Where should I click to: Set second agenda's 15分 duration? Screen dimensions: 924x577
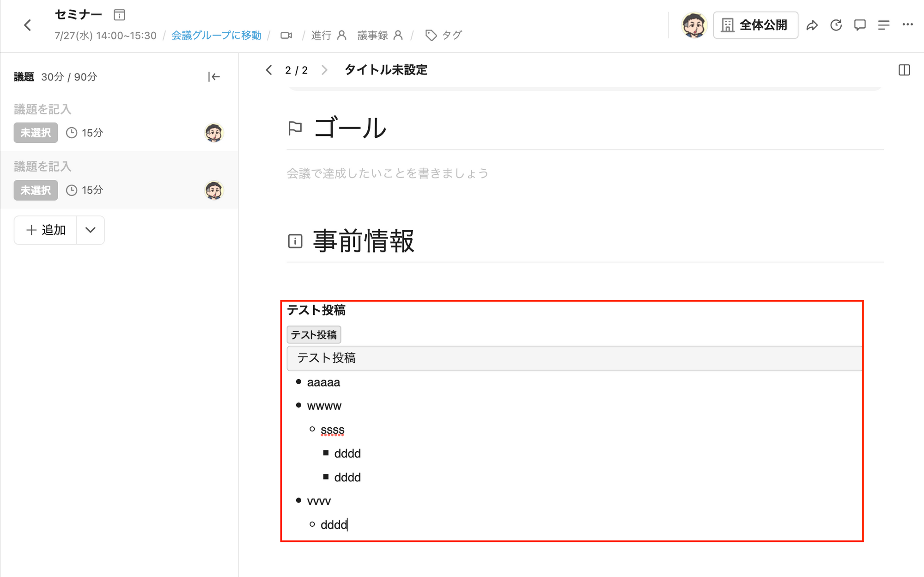[85, 190]
